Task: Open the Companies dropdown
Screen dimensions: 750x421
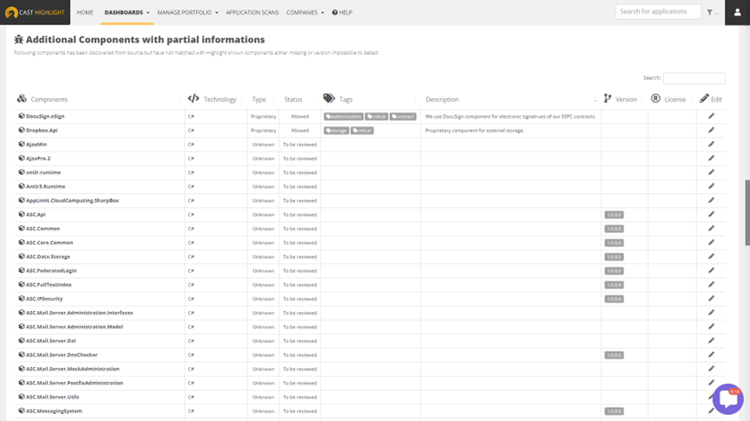Action: [305, 13]
